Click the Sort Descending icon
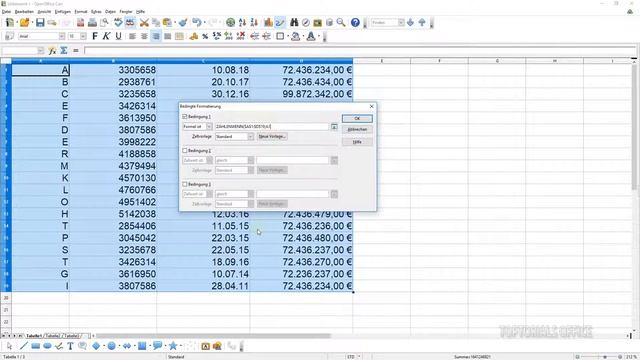The width and height of the screenshot is (640, 360). tap(254, 22)
